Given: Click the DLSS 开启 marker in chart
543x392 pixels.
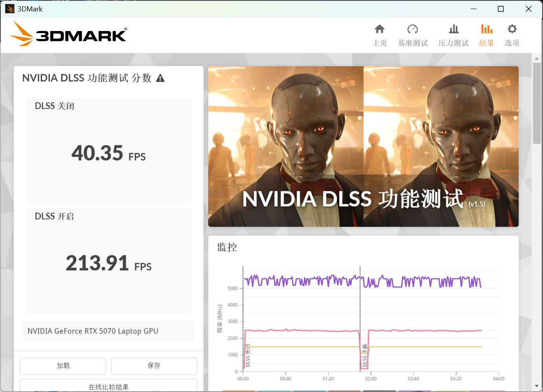Looking at the screenshot, I should coord(365,356).
